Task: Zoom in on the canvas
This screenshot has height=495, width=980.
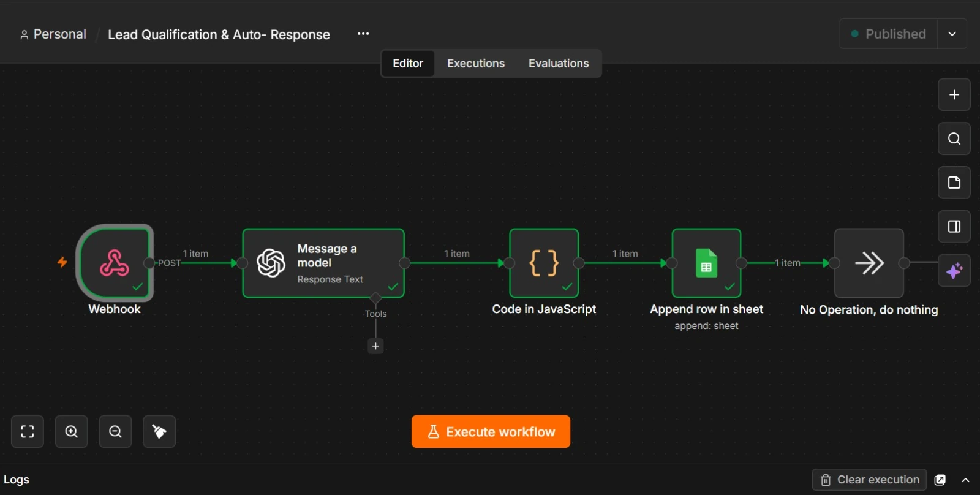Action: [x=72, y=431]
